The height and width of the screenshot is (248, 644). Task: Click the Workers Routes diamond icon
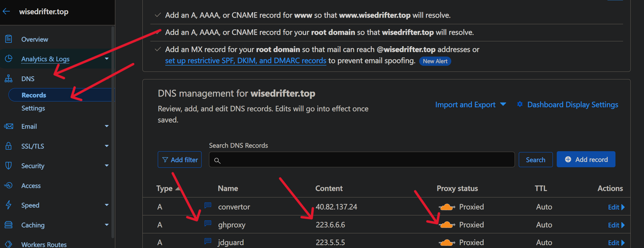tap(8, 244)
